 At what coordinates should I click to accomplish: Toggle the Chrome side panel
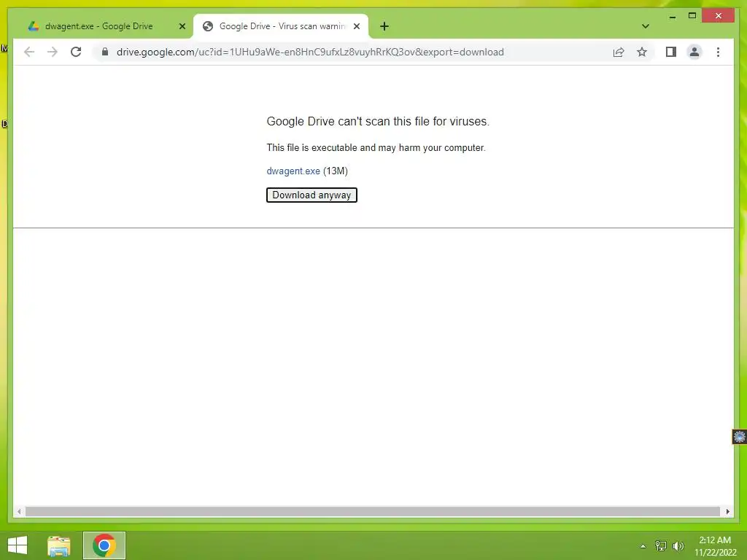click(x=671, y=52)
